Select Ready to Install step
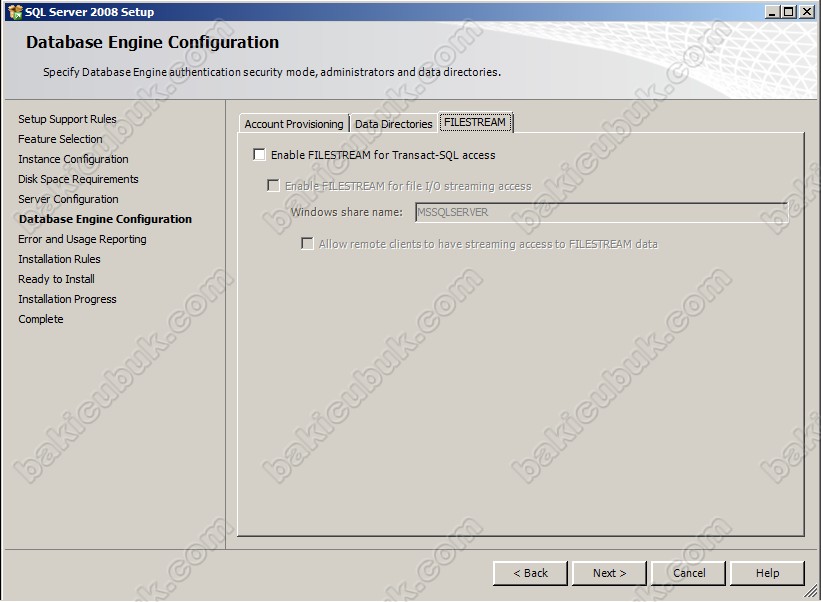The height and width of the screenshot is (602, 821). coord(57,279)
